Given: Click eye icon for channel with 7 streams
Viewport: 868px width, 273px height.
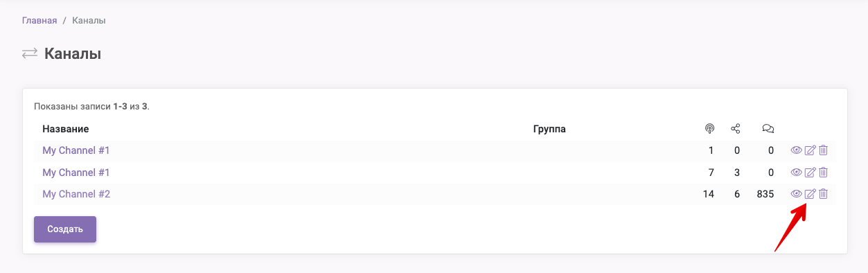Looking at the screenshot, I should pos(796,173).
